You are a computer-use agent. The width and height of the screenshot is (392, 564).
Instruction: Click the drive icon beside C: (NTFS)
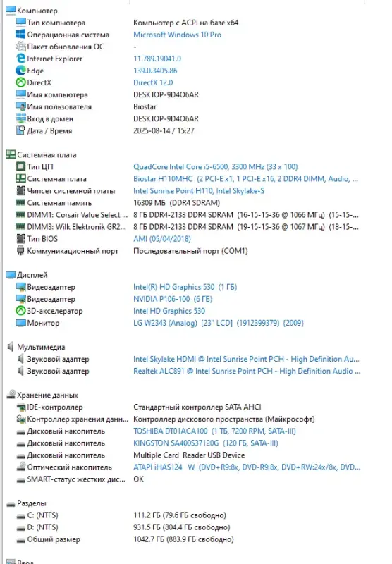[20, 516]
